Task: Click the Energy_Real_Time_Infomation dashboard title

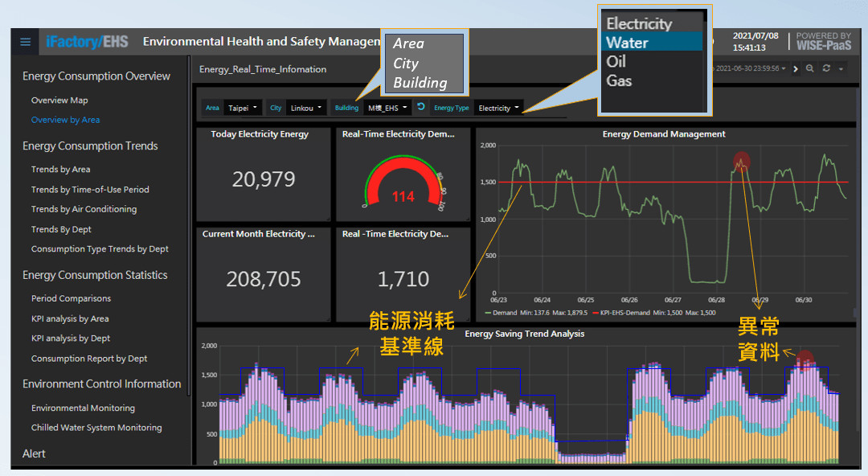Action: tap(262, 69)
